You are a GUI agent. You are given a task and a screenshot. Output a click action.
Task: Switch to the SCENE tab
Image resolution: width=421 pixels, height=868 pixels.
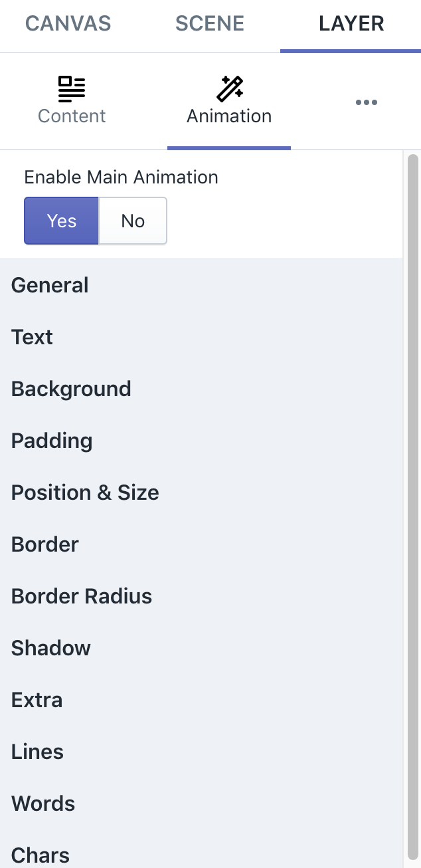210,23
